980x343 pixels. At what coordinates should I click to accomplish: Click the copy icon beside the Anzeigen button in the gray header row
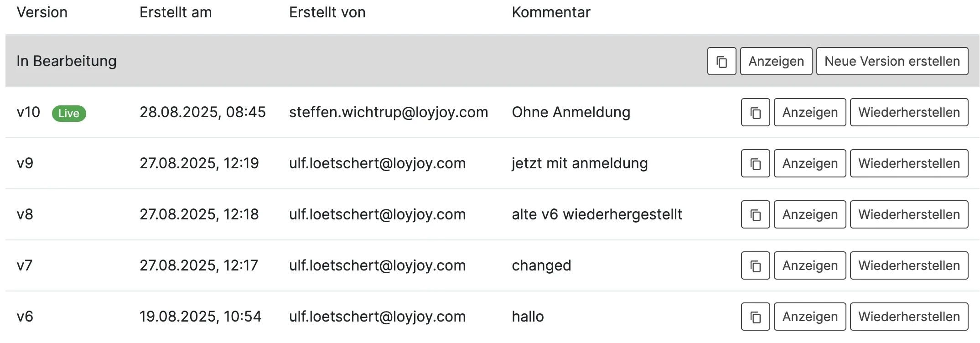tap(721, 61)
